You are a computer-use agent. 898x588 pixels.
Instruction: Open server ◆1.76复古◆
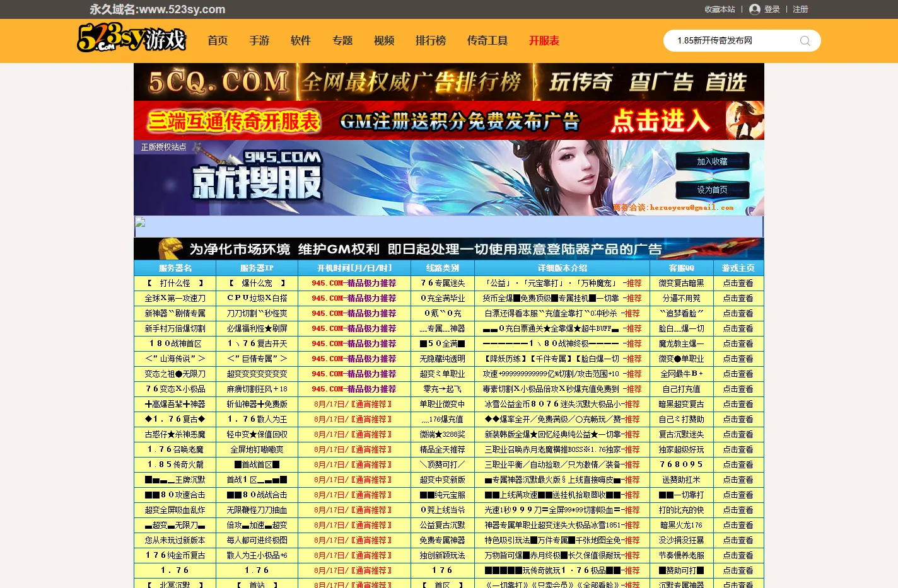[x=175, y=419]
